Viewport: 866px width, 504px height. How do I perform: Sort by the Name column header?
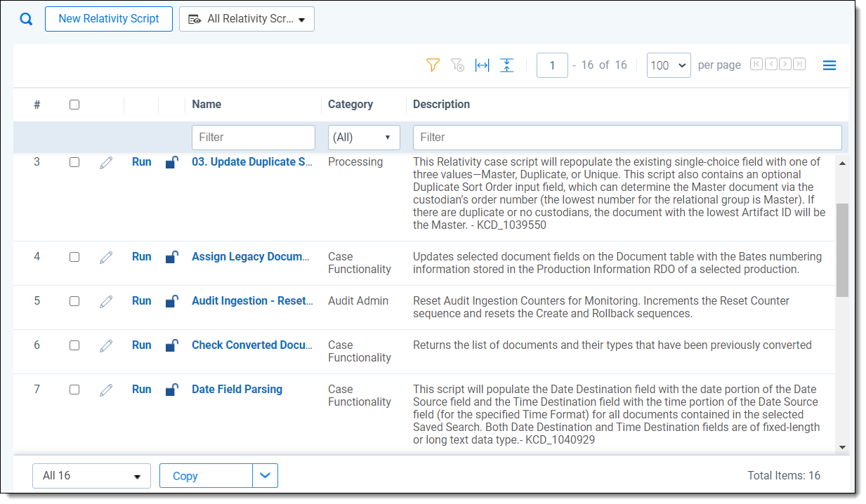[206, 105]
